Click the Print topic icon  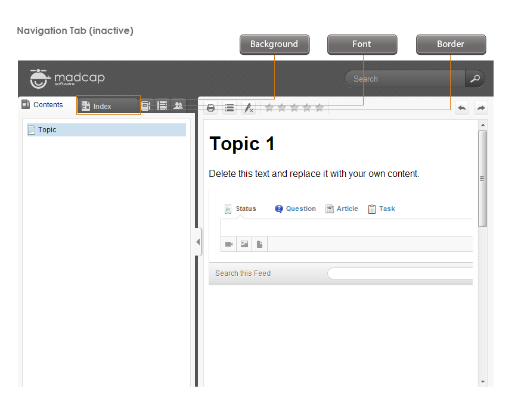[210, 108]
